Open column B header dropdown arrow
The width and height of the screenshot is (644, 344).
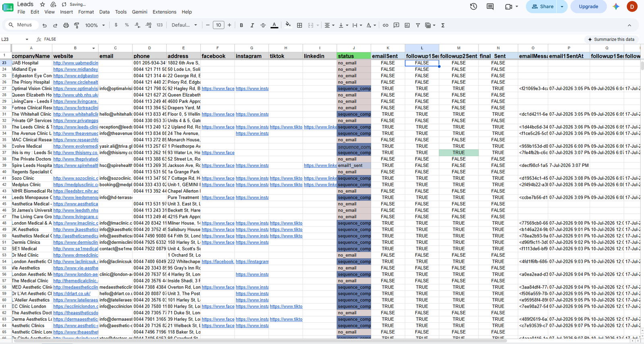click(x=93, y=48)
